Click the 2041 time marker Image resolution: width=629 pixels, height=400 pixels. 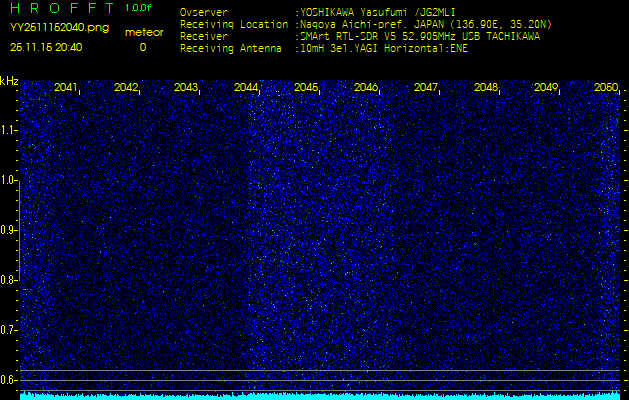coord(65,87)
